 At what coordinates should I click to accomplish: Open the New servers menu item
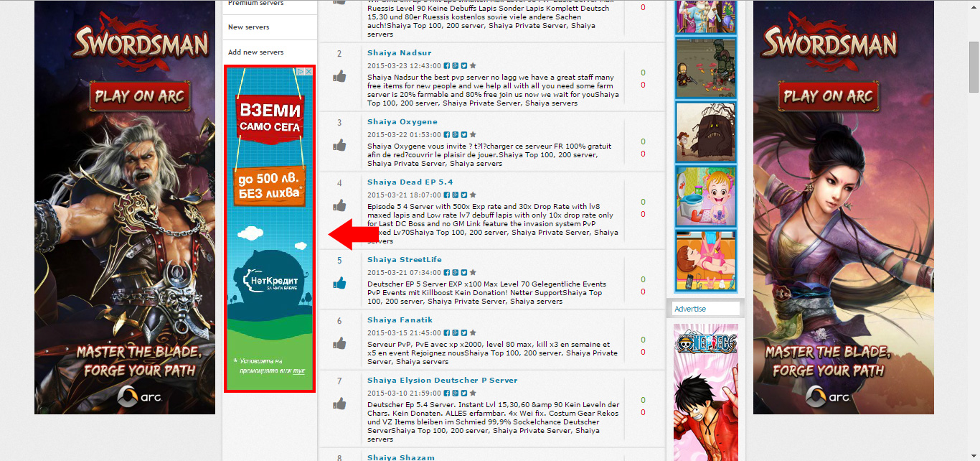click(x=249, y=27)
